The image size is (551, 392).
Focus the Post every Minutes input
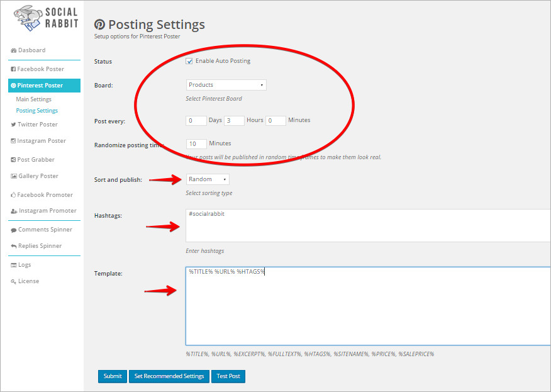pyautogui.click(x=275, y=121)
